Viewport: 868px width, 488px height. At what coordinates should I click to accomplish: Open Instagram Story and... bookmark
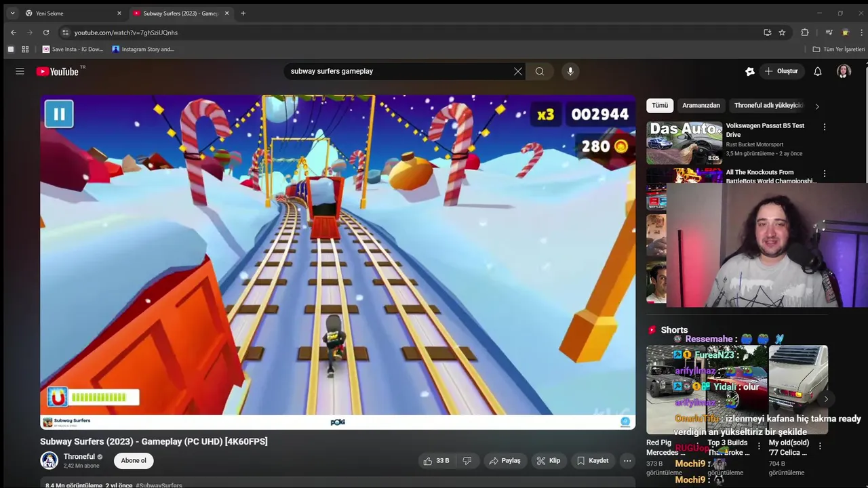pos(143,49)
